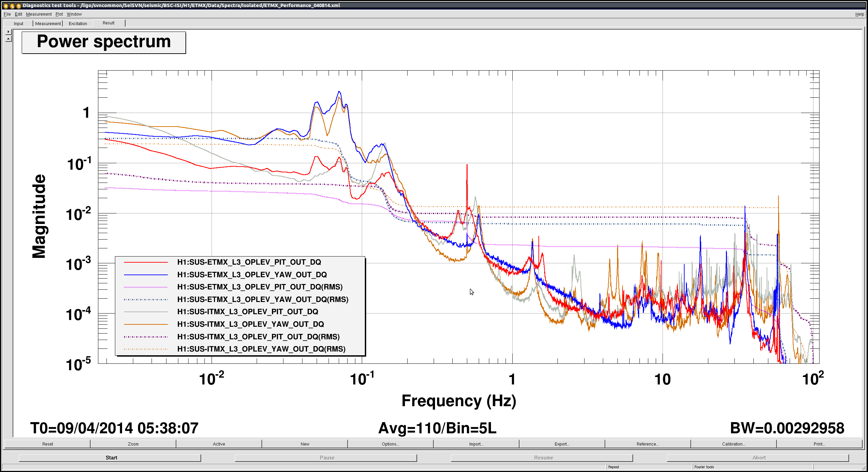Switch to the Excitation tab
Screen dimensions: 868x472
click(78, 23)
